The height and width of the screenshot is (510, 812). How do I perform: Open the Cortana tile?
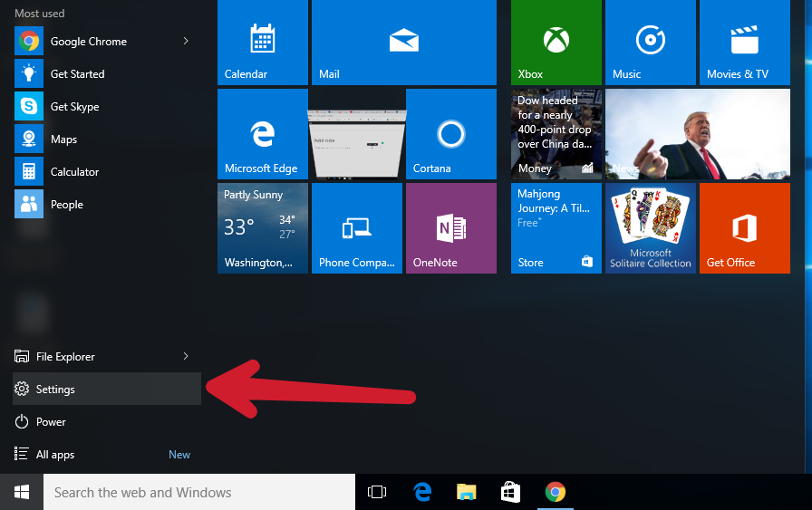point(451,134)
